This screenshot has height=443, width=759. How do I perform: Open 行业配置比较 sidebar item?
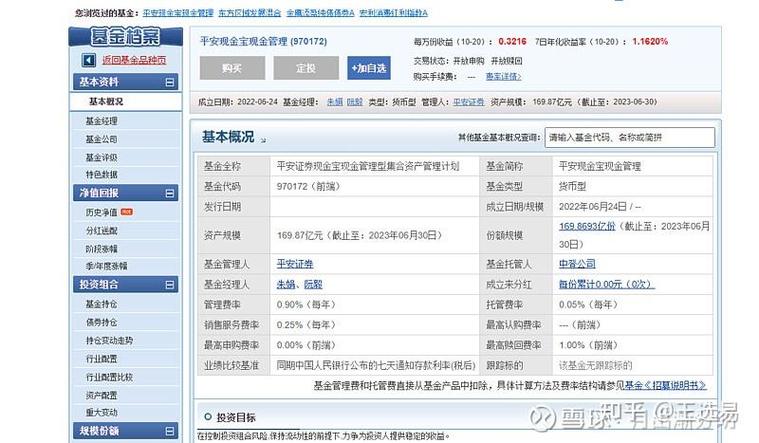click(x=109, y=377)
